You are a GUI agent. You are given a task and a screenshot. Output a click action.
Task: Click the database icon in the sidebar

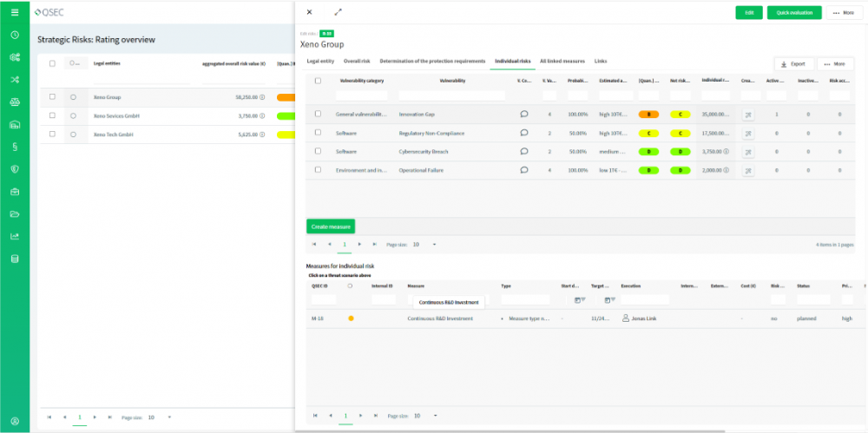[x=15, y=259]
